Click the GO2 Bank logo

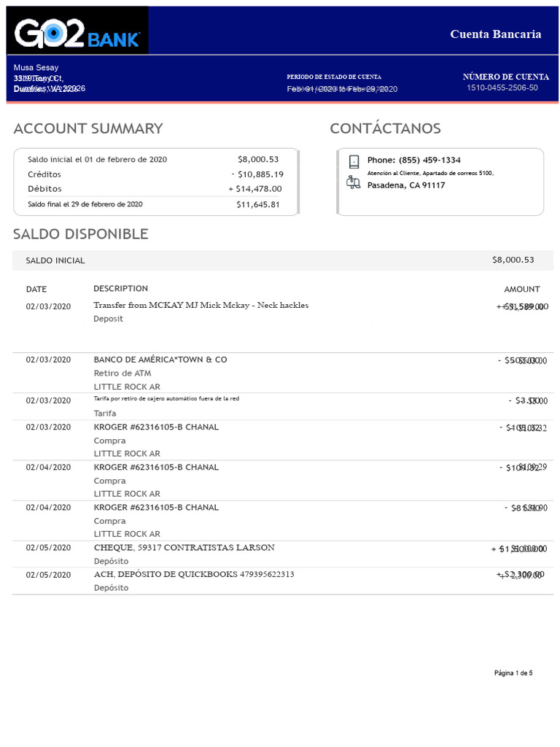coord(77,31)
